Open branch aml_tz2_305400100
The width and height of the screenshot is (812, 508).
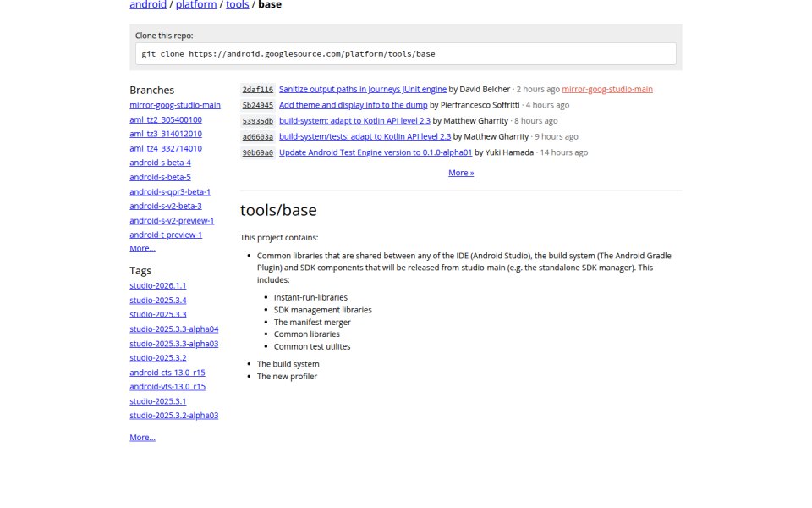click(x=166, y=119)
